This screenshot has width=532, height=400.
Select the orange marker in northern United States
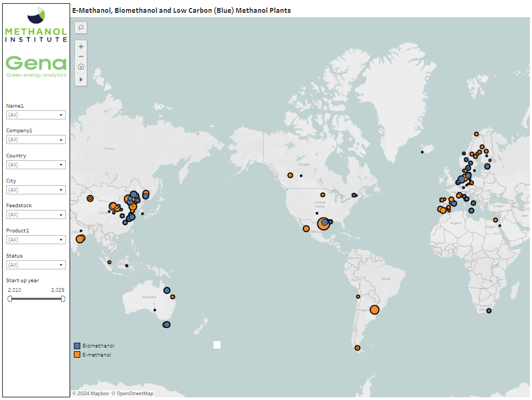point(323,195)
